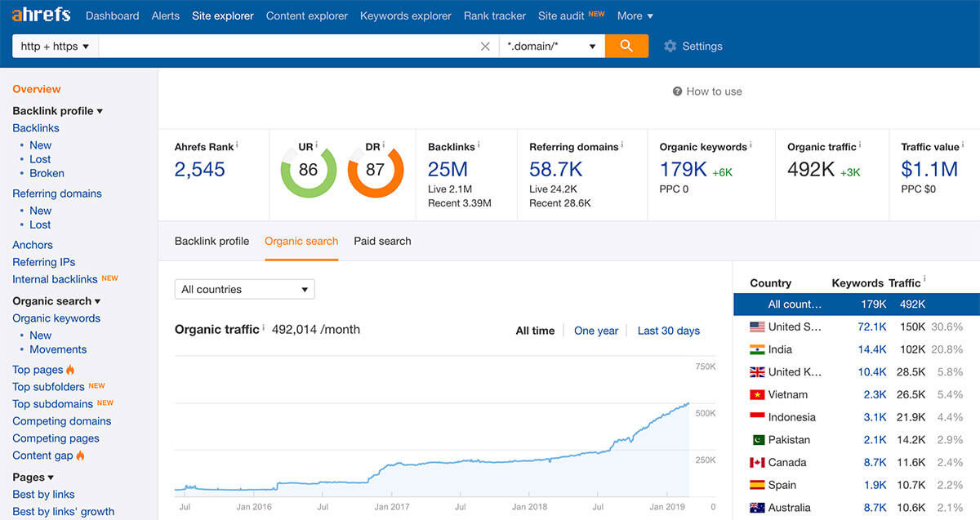Click the India flag icon
980x520 pixels.
[x=755, y=349]
